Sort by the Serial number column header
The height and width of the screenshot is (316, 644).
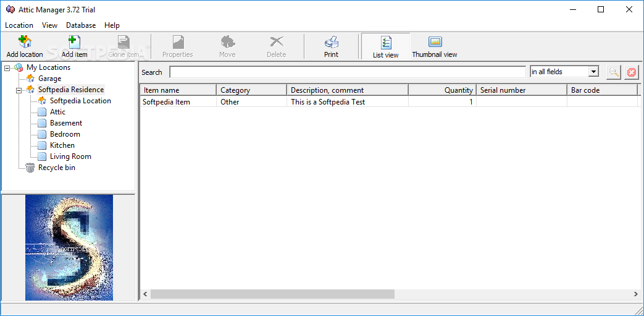coord(522,90)
